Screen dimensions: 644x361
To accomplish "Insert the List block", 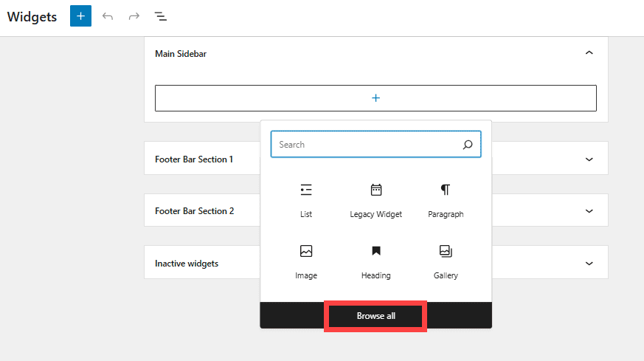I will [x=306, y=199].
